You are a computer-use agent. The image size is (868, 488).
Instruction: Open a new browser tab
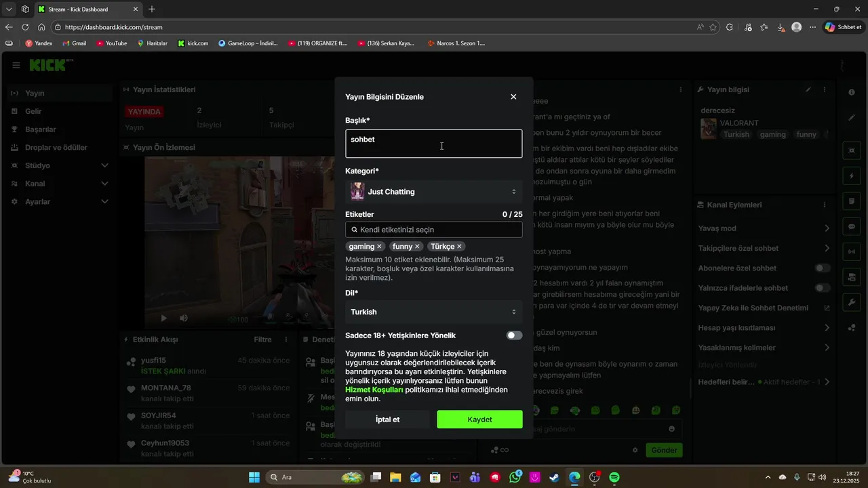(x=152, y=9)
